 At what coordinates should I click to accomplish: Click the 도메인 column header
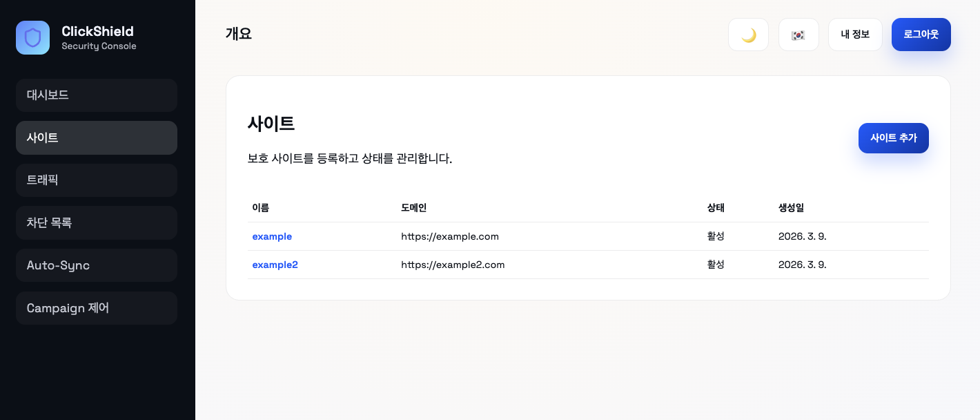point(414,207)
